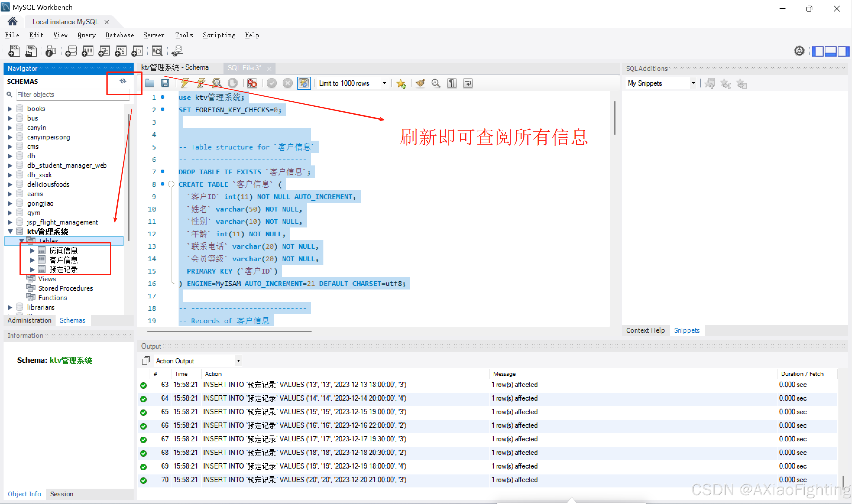The width and height of the screenshot is (852, 504).
Task: Open the My Snippets dropdown
Action: [693, 83]
